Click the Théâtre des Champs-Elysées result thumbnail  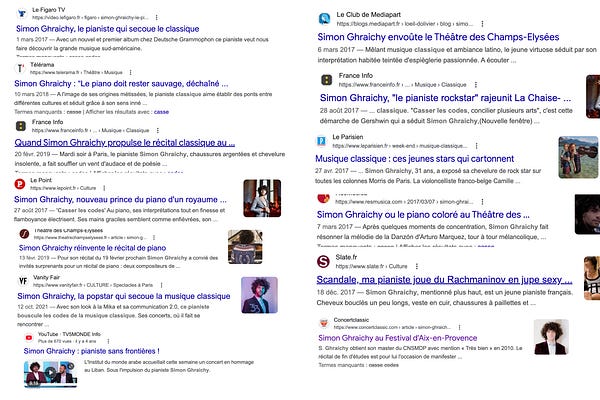point(245,247)
